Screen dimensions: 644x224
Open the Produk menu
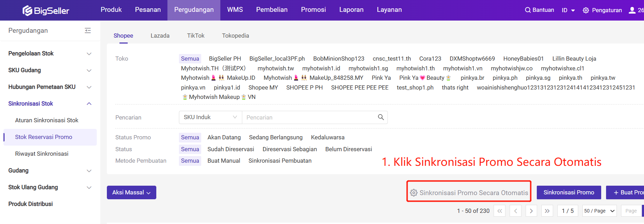tap(111, 10)
